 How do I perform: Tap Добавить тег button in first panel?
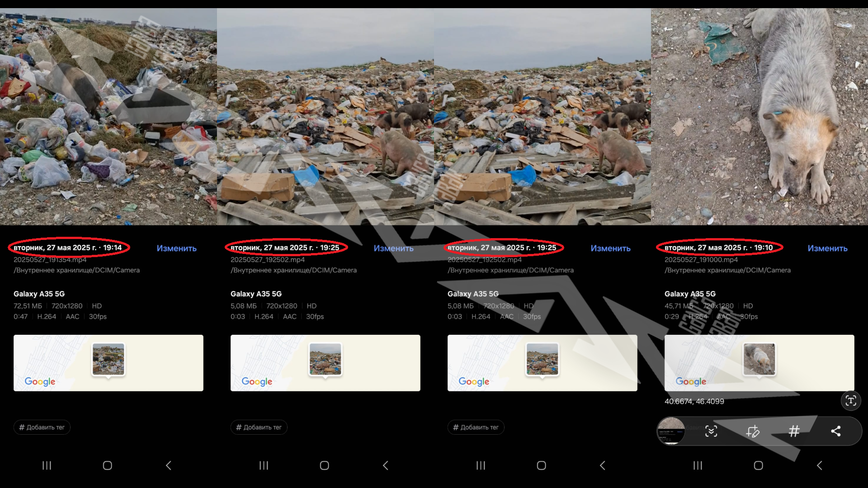pyautogui.click(x=42, y=427)
